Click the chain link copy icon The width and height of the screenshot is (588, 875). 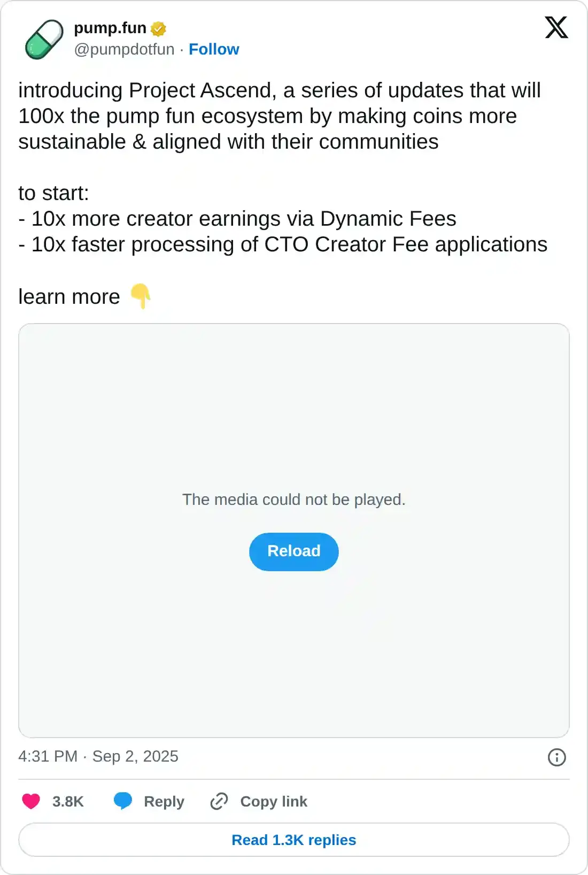[219, 801]
